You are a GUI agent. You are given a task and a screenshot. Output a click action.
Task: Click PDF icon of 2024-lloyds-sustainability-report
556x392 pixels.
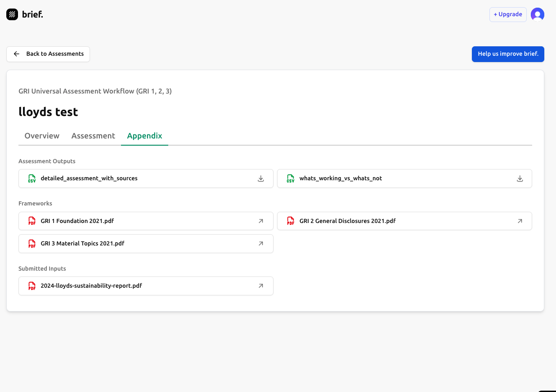coord(32,286)
